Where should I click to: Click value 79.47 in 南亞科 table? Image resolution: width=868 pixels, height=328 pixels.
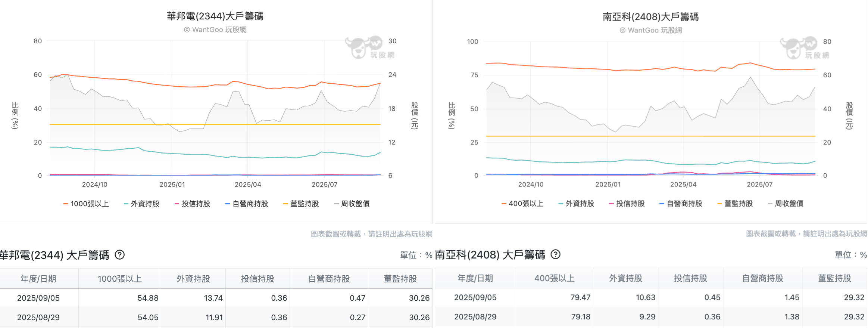point(580,297)
